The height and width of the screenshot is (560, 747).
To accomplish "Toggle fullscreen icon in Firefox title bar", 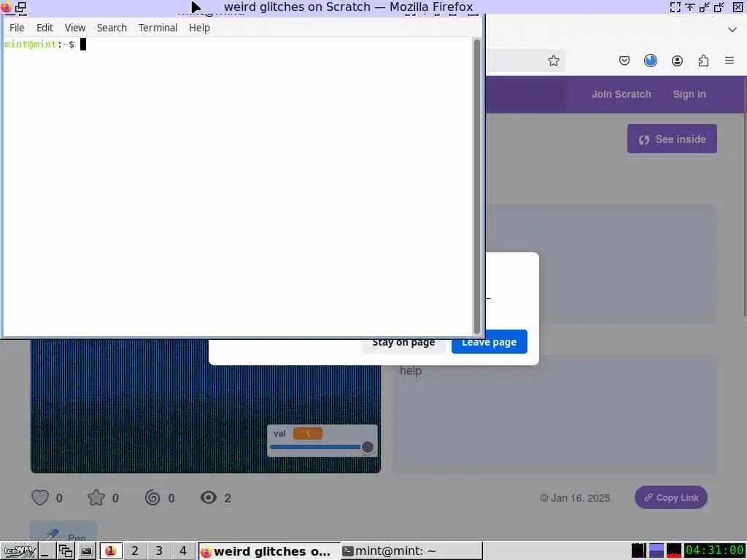I will [x=675, y=7].
